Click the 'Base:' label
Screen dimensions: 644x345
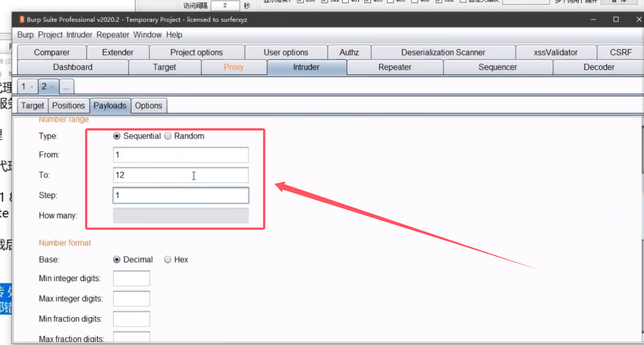[x=49, y=260]
